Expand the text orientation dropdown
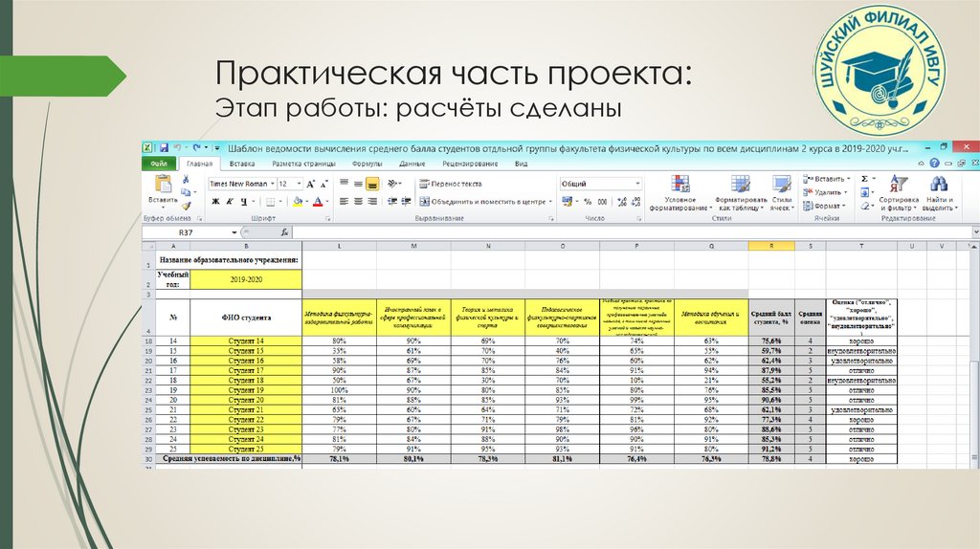Image resolution: width=980 pixels, height=549 pixels. click(x=400, y=184)
